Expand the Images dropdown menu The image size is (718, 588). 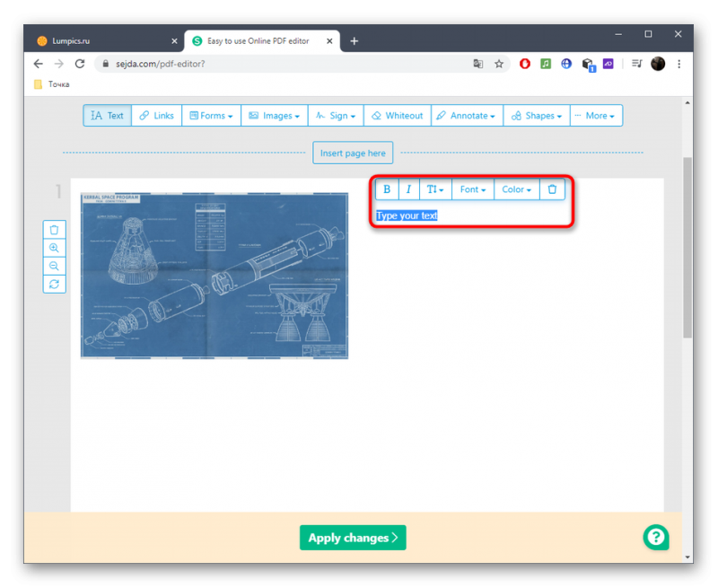(x=275, y=116)
